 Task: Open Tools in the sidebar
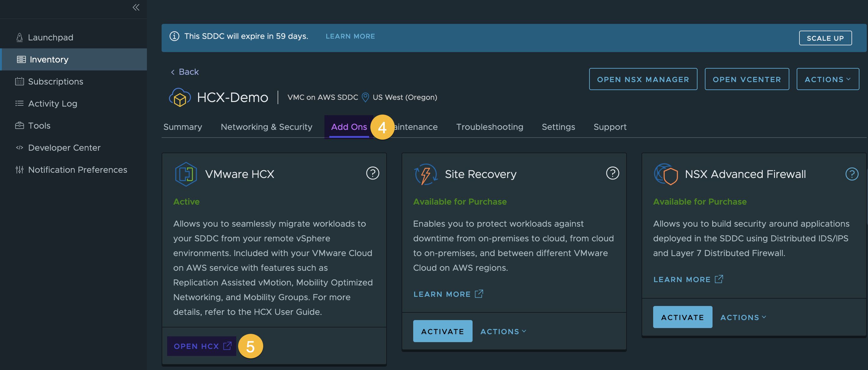point(73,126)
